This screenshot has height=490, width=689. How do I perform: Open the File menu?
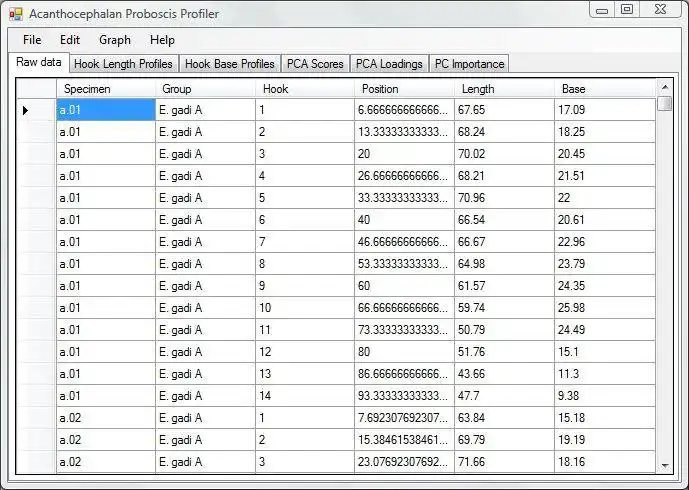coord(32,40)
